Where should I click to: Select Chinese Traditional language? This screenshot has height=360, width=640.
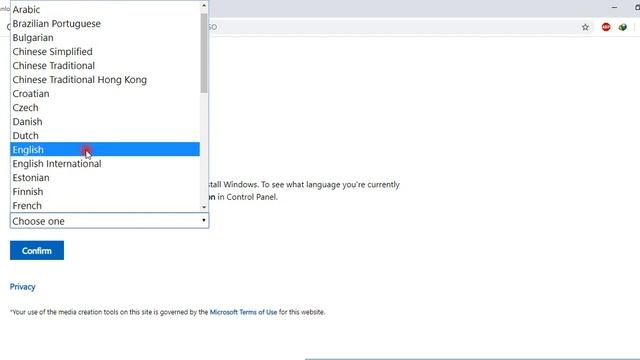click(x=105, y=65)
